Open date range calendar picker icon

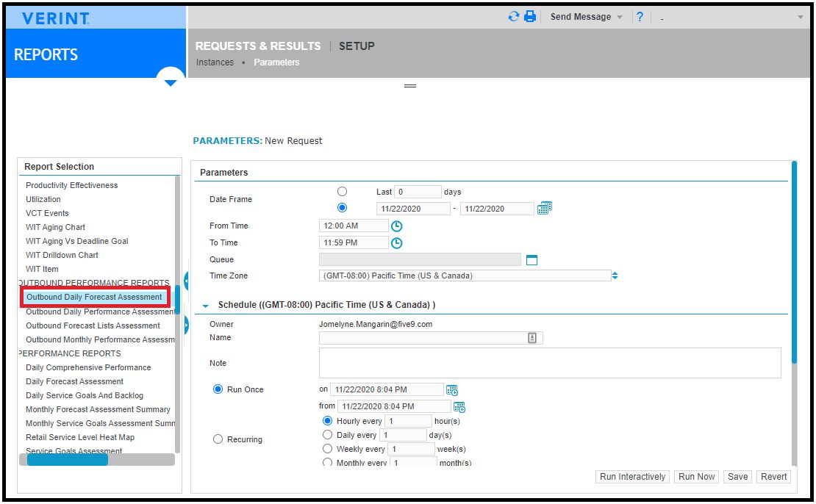coord(544,208)
